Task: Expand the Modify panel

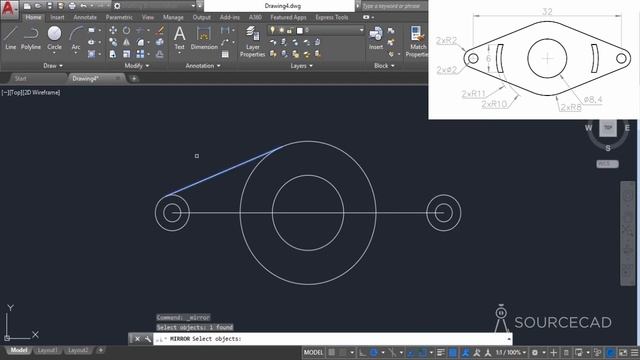Action: click(137, 66)
